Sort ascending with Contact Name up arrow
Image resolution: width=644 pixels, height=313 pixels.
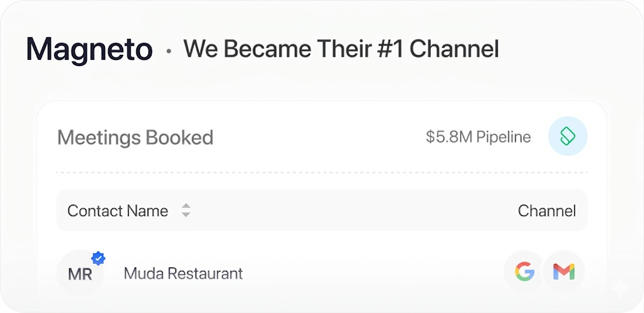(x=186, y=206)
